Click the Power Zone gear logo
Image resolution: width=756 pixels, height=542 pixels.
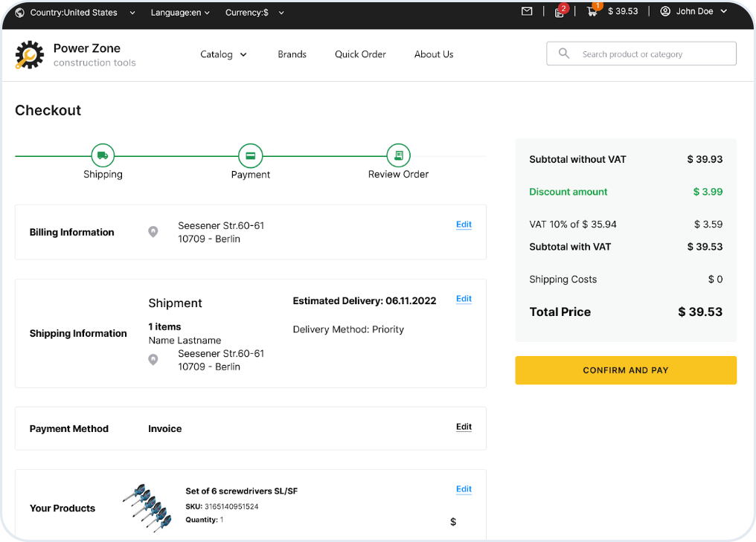pos(30,55)
